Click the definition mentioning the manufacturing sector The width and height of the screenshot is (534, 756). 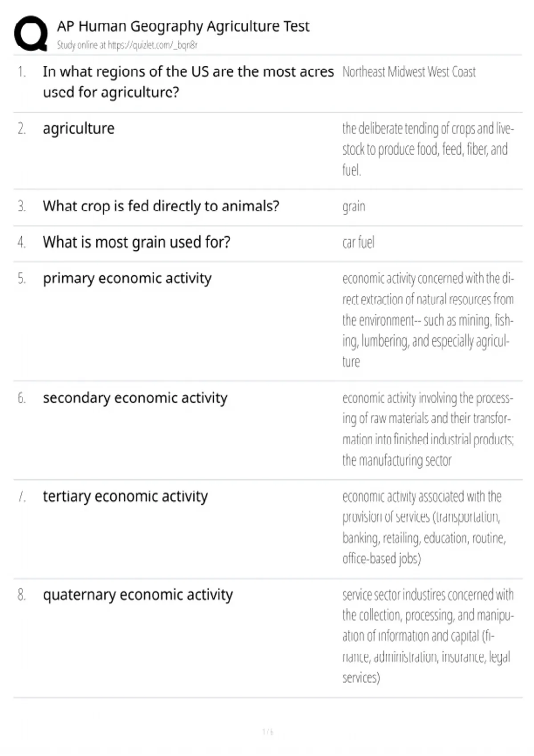[x=428, y=429]
